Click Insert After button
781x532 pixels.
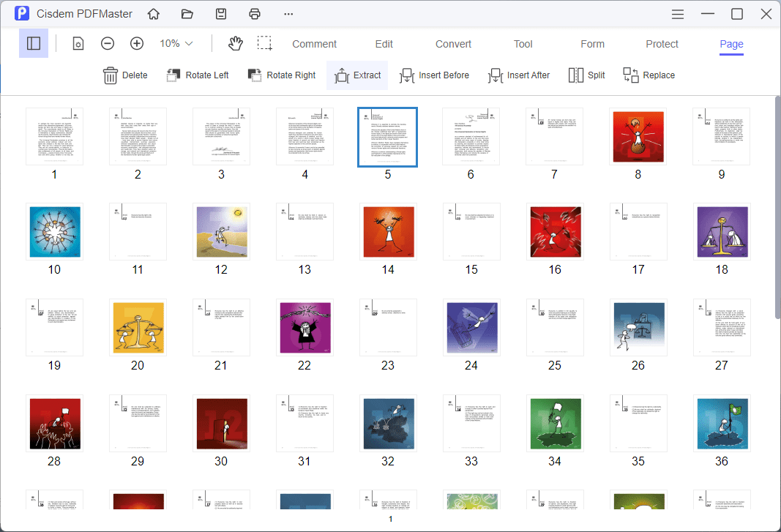518,75
